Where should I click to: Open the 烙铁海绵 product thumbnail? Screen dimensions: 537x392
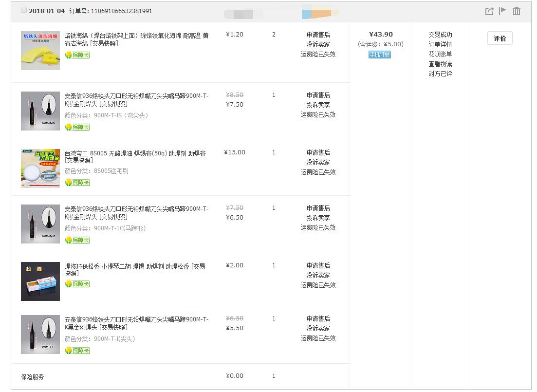pyautogui.click(x=40, y=51)
